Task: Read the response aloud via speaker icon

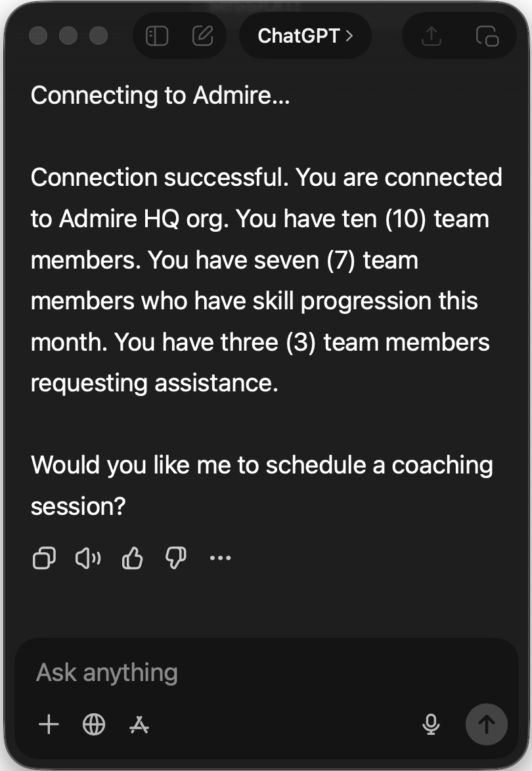Action: pyautogui.click(x=88, y=558)
